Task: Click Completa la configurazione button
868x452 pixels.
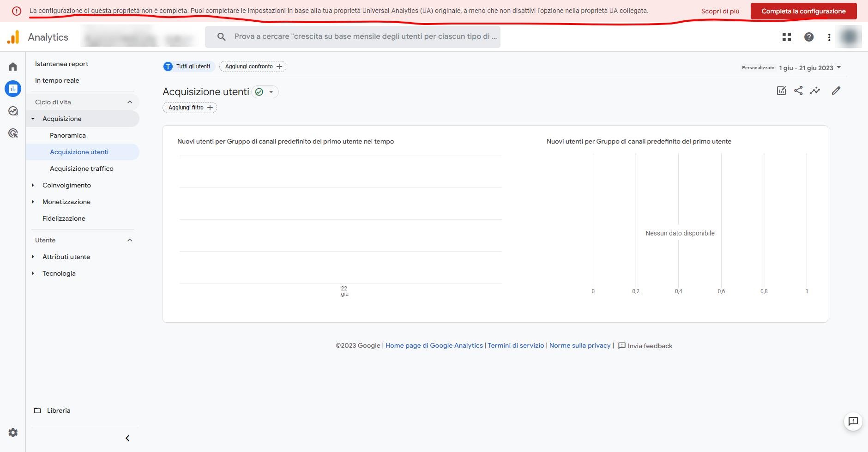Action: point(803,11)
